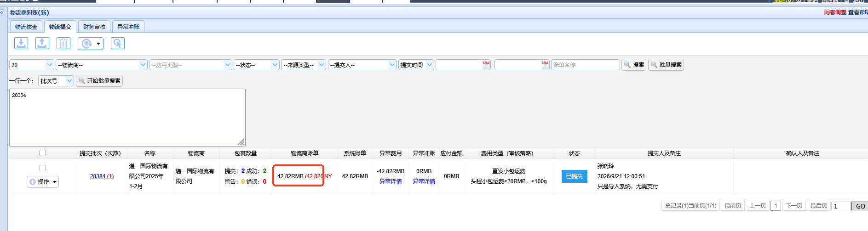This screenshot has height=231, width=868.
Task: Click the 批量搜索 button in the filter row
Action: tap(666, 65)
